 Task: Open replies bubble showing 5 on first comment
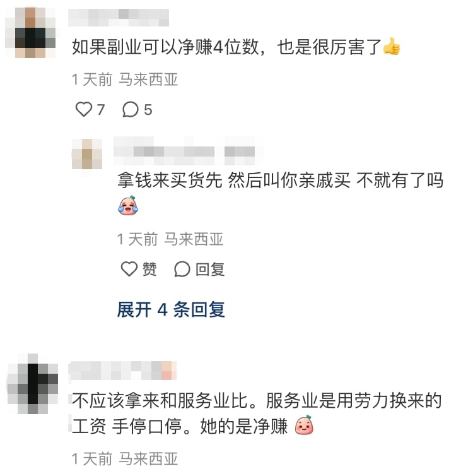tap(131, 109)
